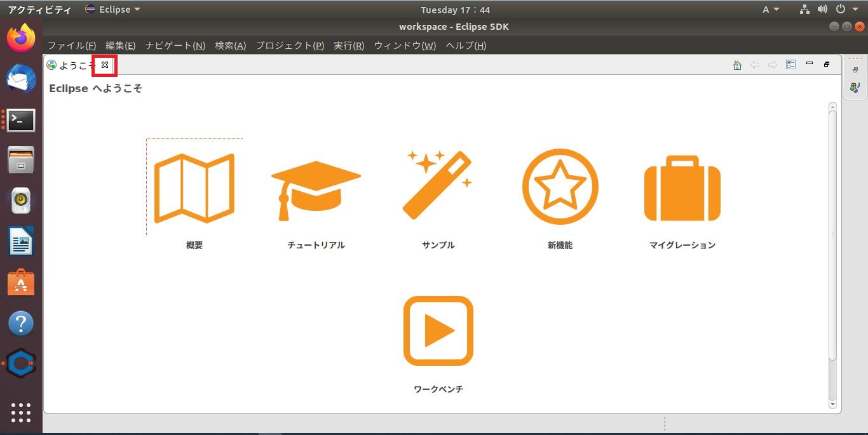Show applications grid in the dock
The height and width of the screenshot is (435, 868).
pos(21,413)
